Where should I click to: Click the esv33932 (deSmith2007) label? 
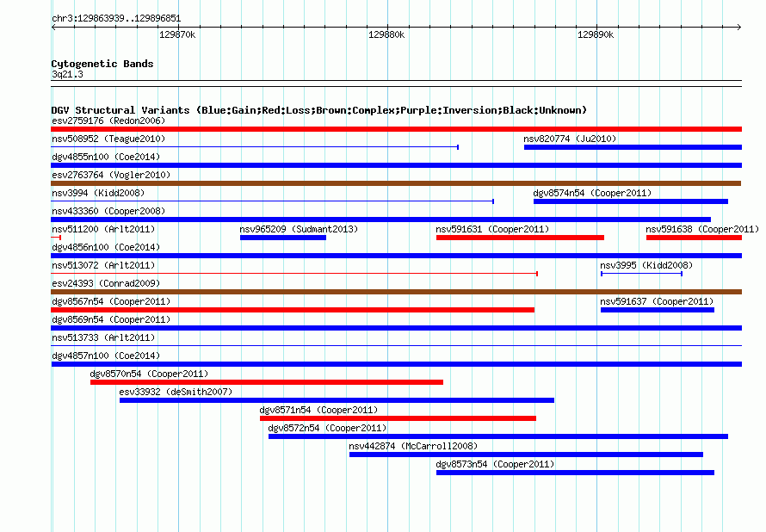pos(176,392)
